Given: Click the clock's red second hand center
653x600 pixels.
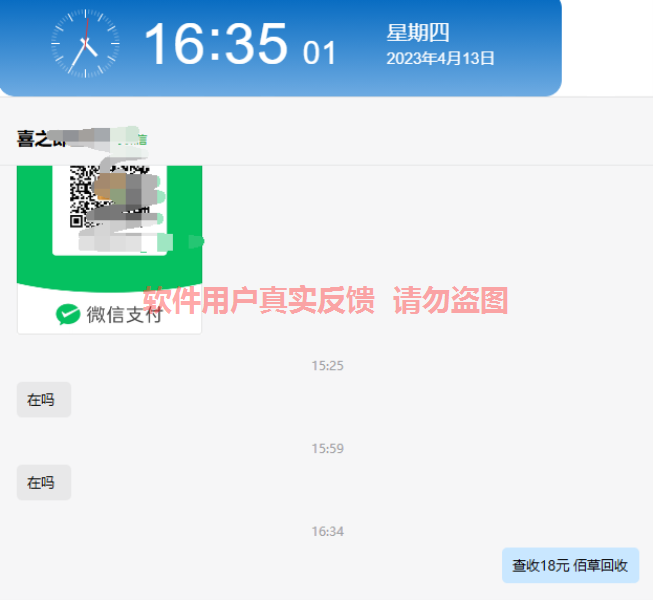Looking at the screenshot, I should pos(85,43).
